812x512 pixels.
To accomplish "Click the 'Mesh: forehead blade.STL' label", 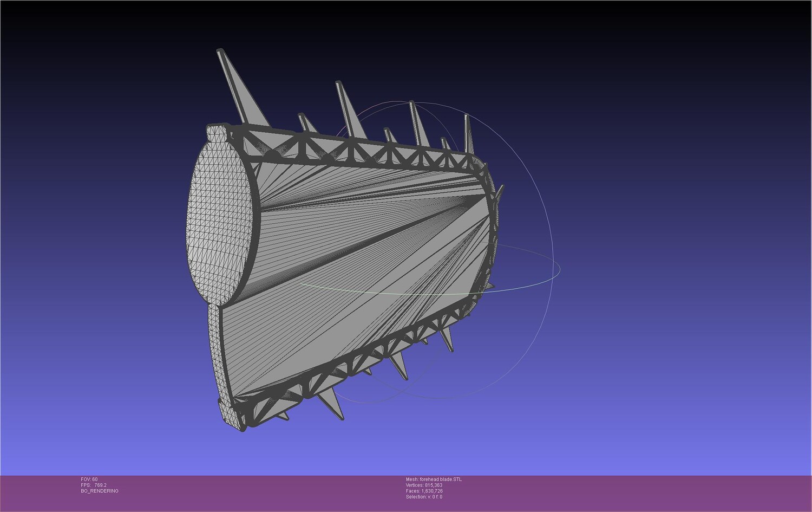I will tap(434, 479).
